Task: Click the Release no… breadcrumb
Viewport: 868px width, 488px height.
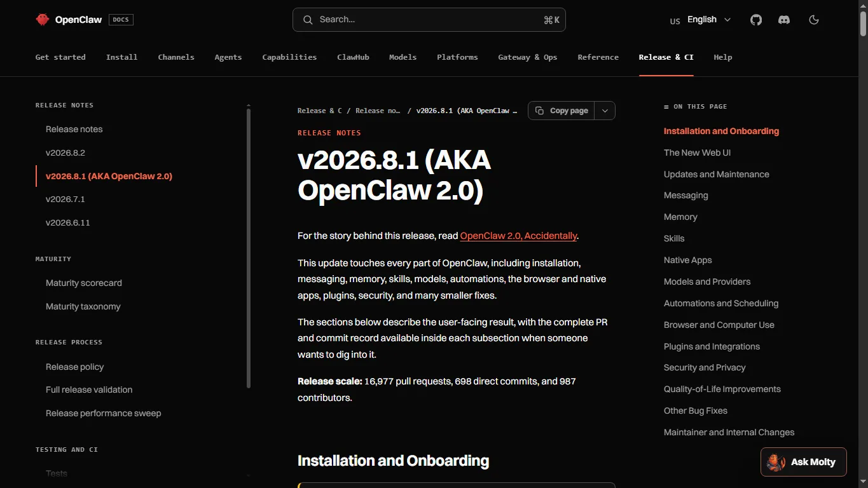Action: tap(378, 111)
